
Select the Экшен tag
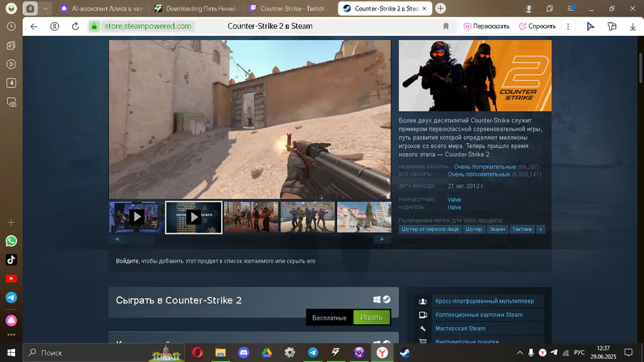click(x=497, y=230)
